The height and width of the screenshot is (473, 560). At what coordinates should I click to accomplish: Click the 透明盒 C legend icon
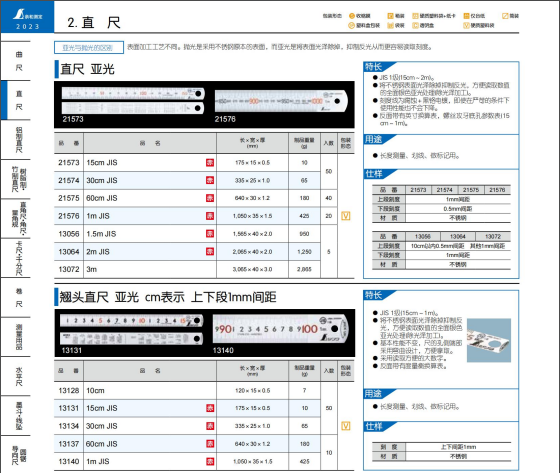tap(415, 25)
